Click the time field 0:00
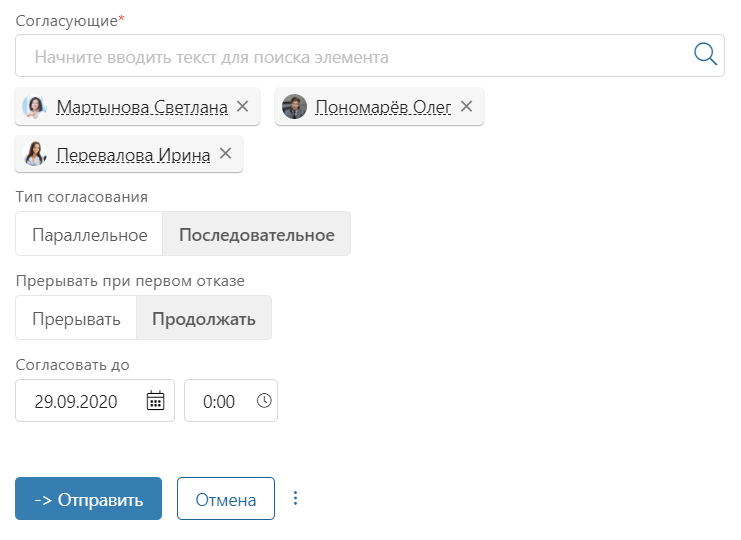This screenshot has height=540, width=741. (x=231, y=401)
